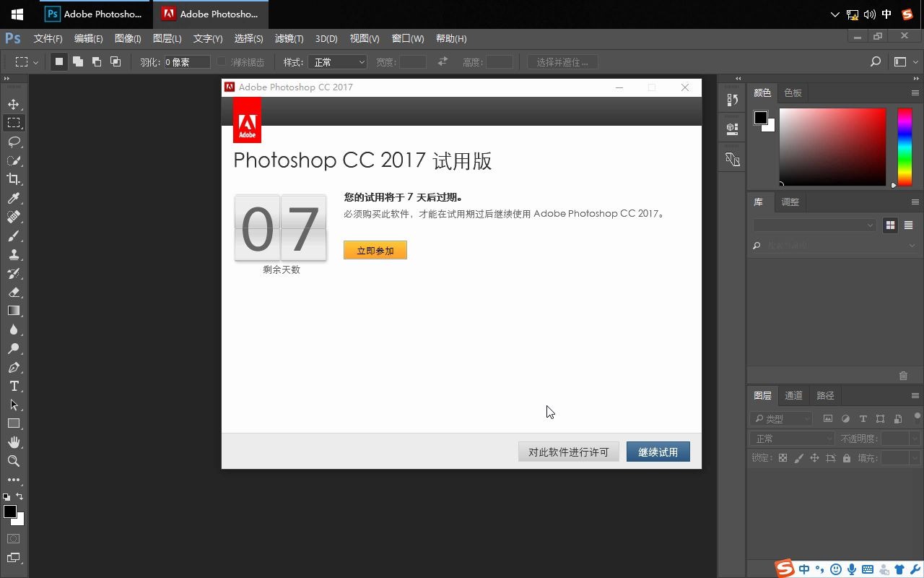924x578 pixels.
Task: Select the Crop tool
Action: (14, 180)
